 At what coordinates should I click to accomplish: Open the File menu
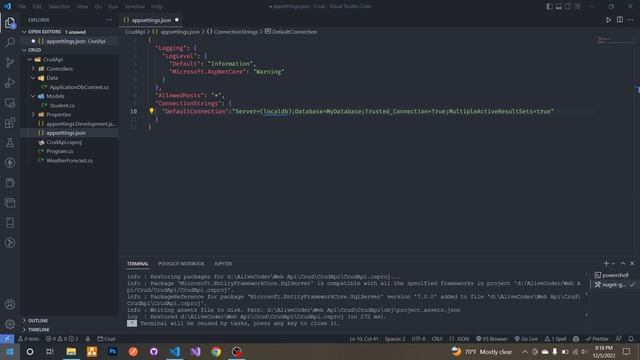click(22, 7)
